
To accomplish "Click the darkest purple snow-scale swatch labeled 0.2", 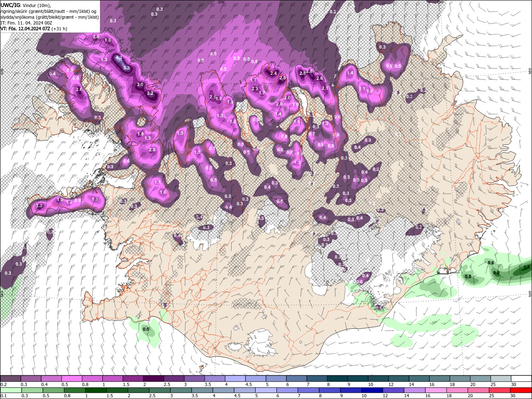I will click(x=10, y=379).
